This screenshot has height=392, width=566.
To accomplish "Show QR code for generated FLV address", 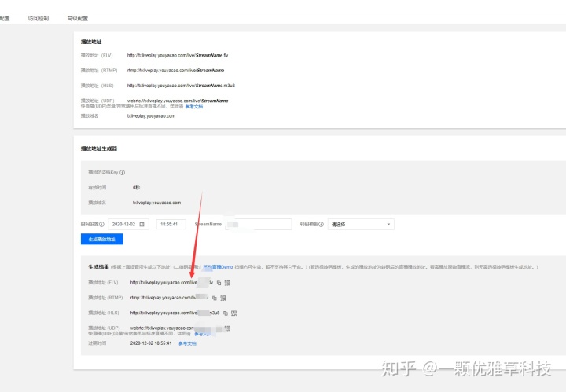I will tap(227, 283).
